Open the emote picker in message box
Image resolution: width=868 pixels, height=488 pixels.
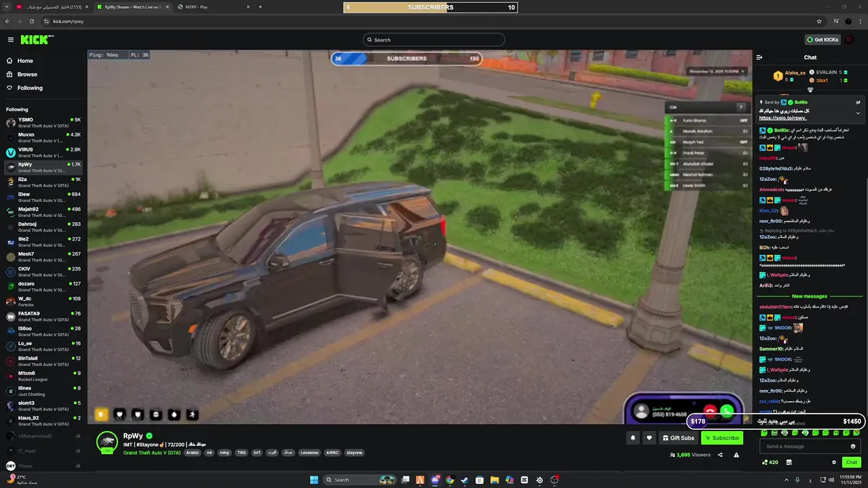coord(853,446)
